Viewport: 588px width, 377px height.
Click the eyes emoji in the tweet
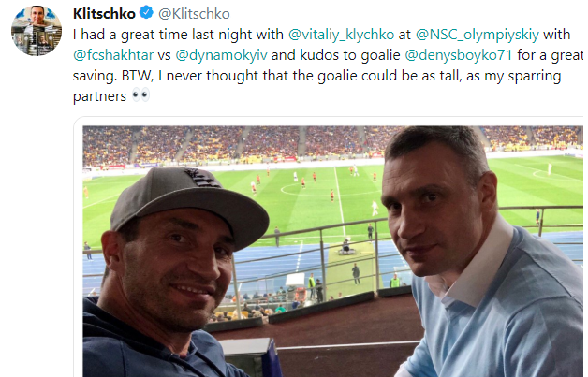tap(140, 96)
